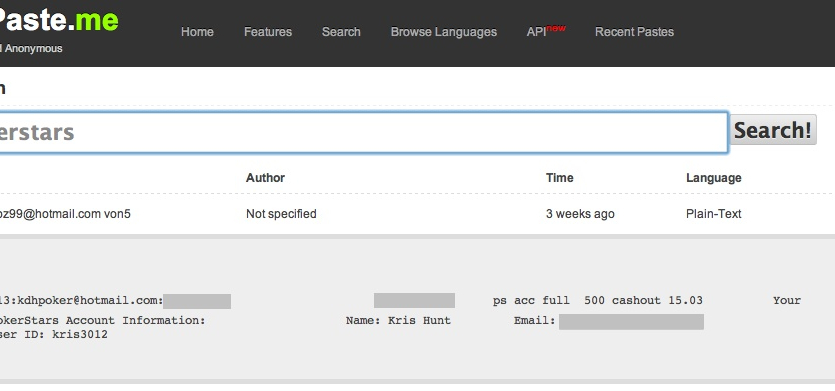Image resolution: width=835 pixels, height=391 pixels.
Task: Click the '3 weeks ago' time entry
Action: (x=580, y=214)
